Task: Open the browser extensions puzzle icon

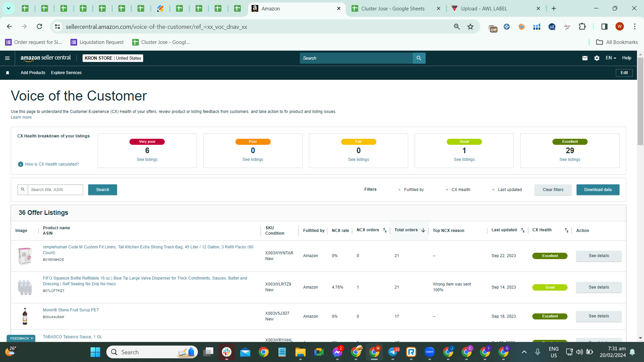Action: pyautogui.click(x=582, y=26)
